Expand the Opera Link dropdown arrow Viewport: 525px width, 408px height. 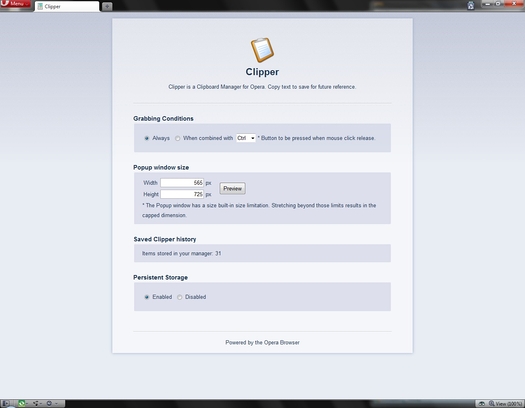coord(27,404)
